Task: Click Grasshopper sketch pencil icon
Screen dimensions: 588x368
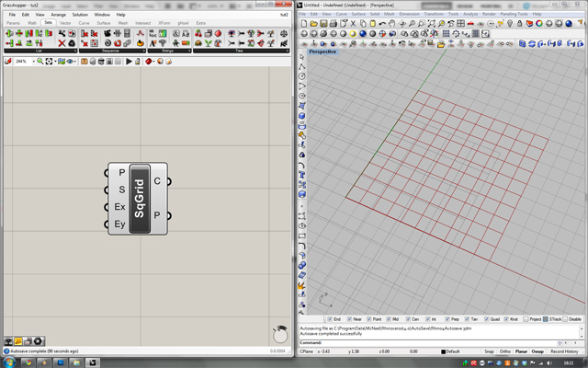Action: point(7,62)
